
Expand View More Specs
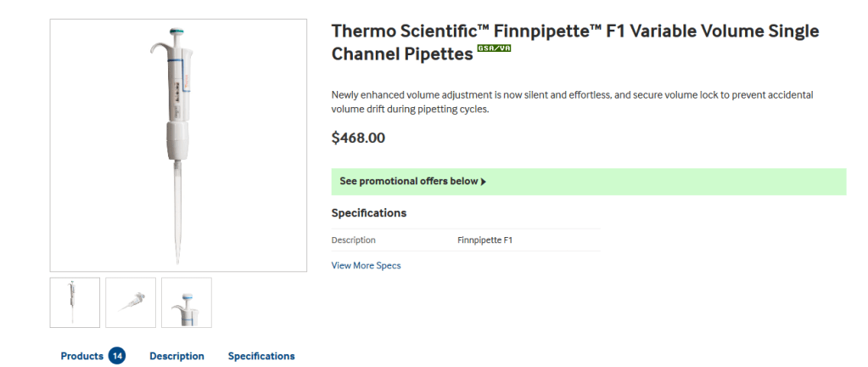[366, 266]
